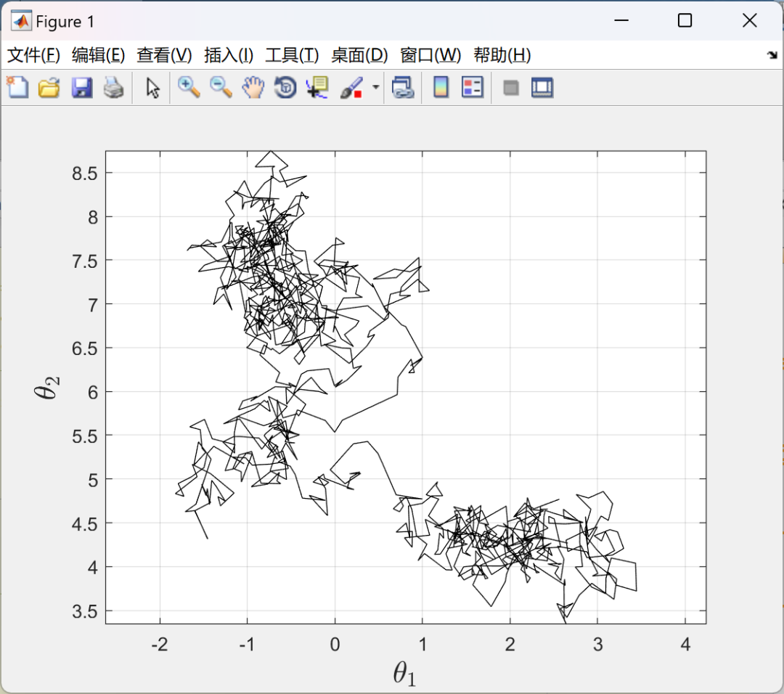Open the 文件(F) menu

(33, 55)
